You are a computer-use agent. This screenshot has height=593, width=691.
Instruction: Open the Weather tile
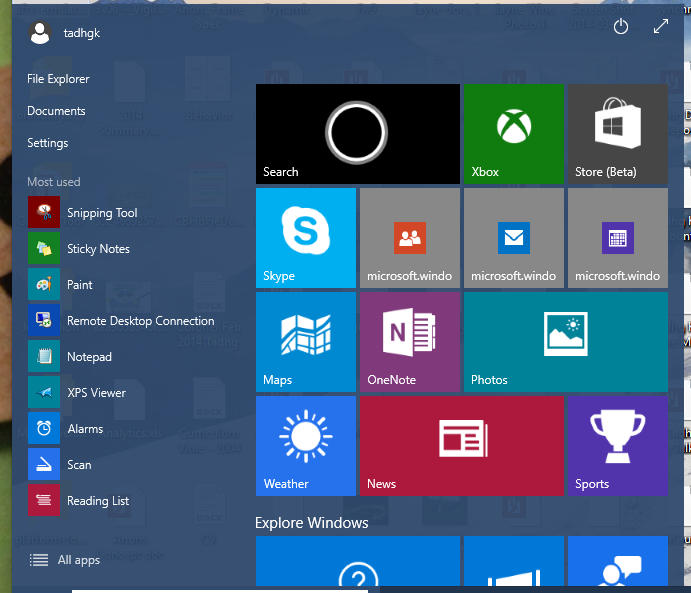coord(305,446)
